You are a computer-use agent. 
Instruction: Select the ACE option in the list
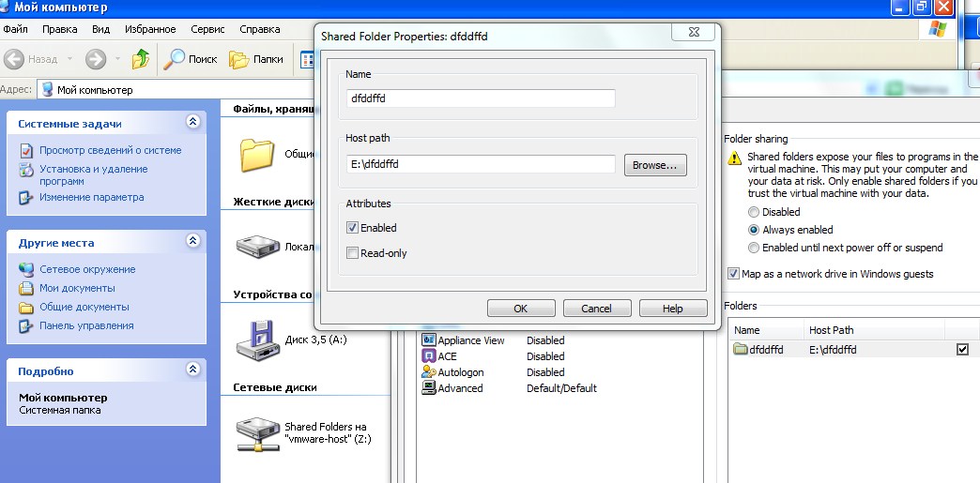point(447,356)
